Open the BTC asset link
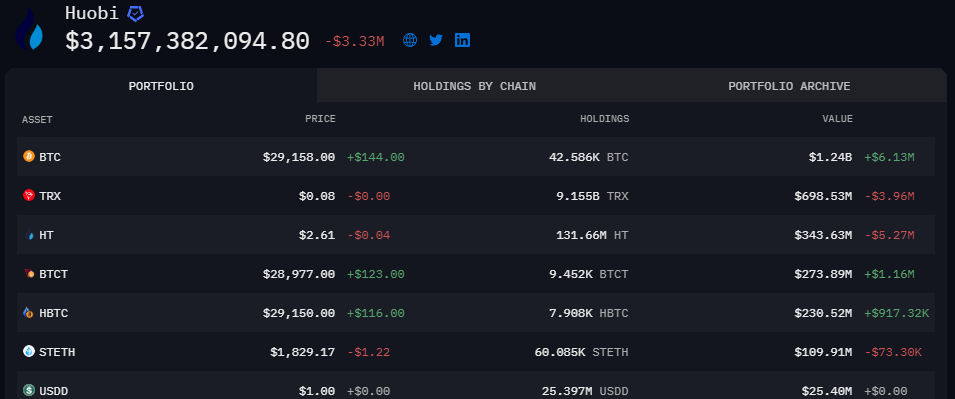The width and height of the screenshot is (955, 399). [x=50, y=157]
